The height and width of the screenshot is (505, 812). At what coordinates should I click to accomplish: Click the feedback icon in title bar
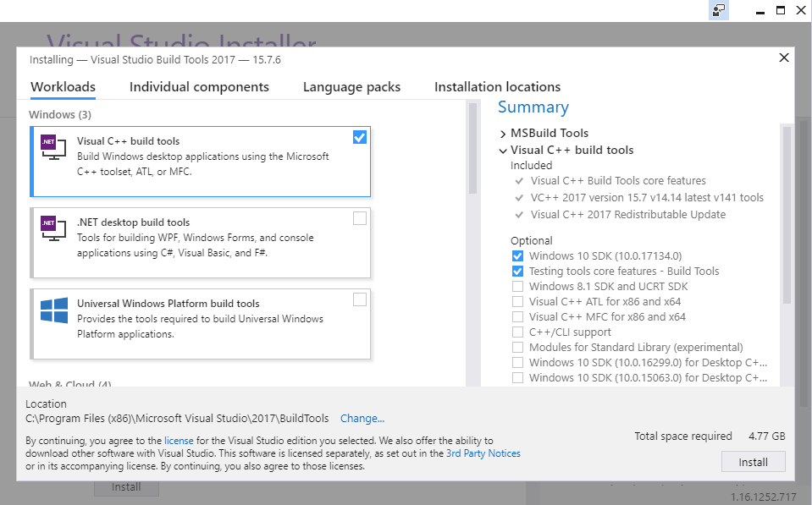pos(718,10)
